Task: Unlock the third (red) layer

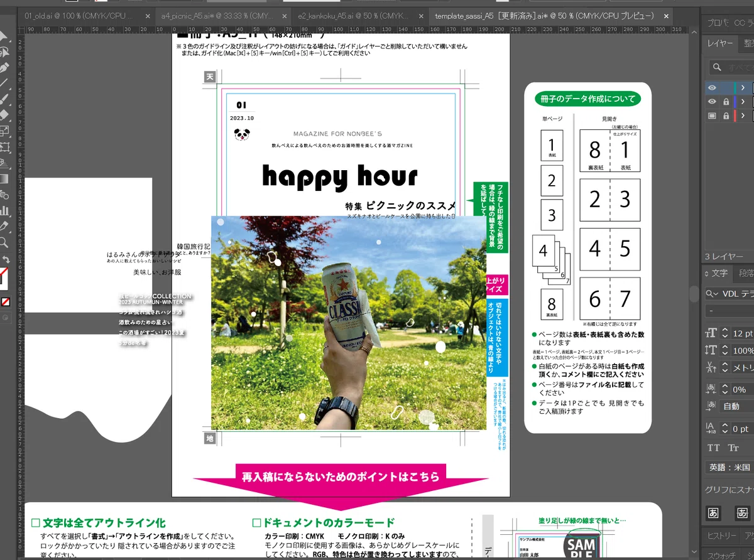Action: point(726,116)
